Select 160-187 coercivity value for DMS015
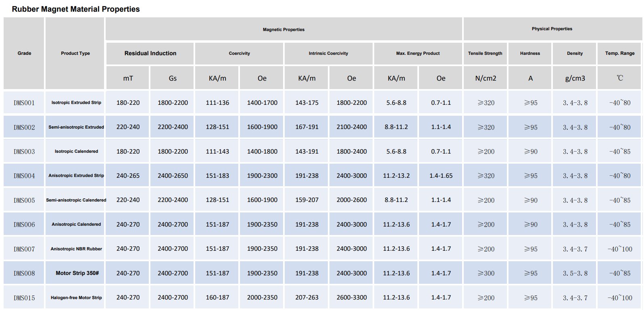Screen dimensions: 644x310 pyautogui.click(x=217, y=298)
